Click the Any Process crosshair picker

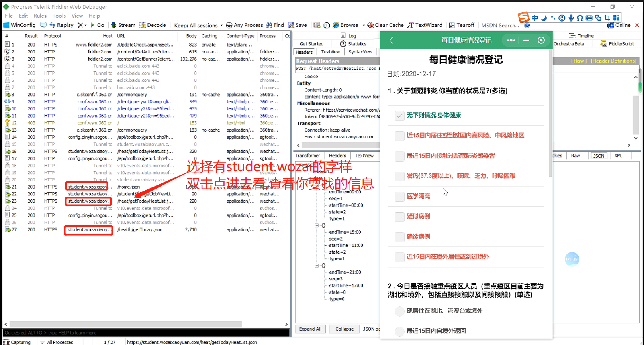coord(244,25)
